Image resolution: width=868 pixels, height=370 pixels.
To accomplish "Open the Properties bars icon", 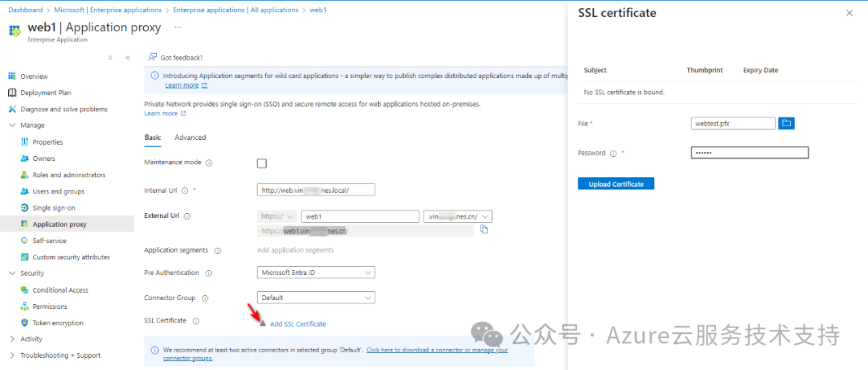I will click(x=24, y=142).
